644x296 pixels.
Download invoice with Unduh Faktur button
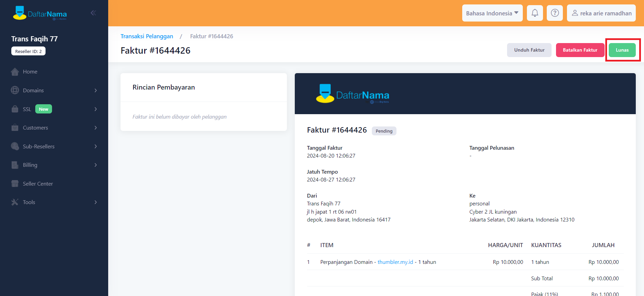pyautogui.click(x=529, y=50)
